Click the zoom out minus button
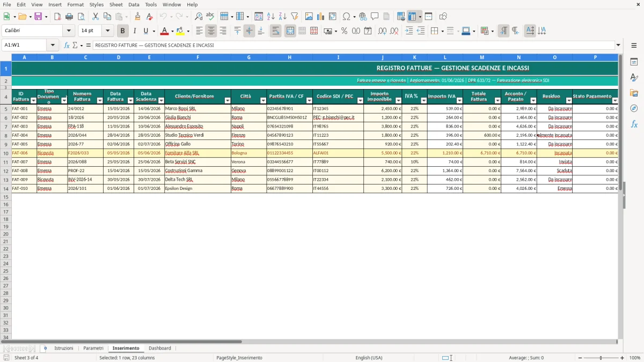This screenshot has width=644, height=362. pos(580,358)
